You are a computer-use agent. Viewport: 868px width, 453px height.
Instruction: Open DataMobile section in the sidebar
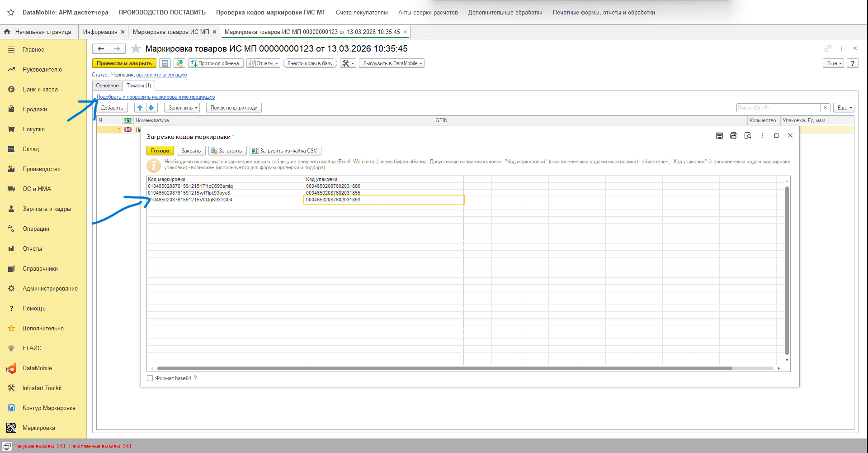37,368
